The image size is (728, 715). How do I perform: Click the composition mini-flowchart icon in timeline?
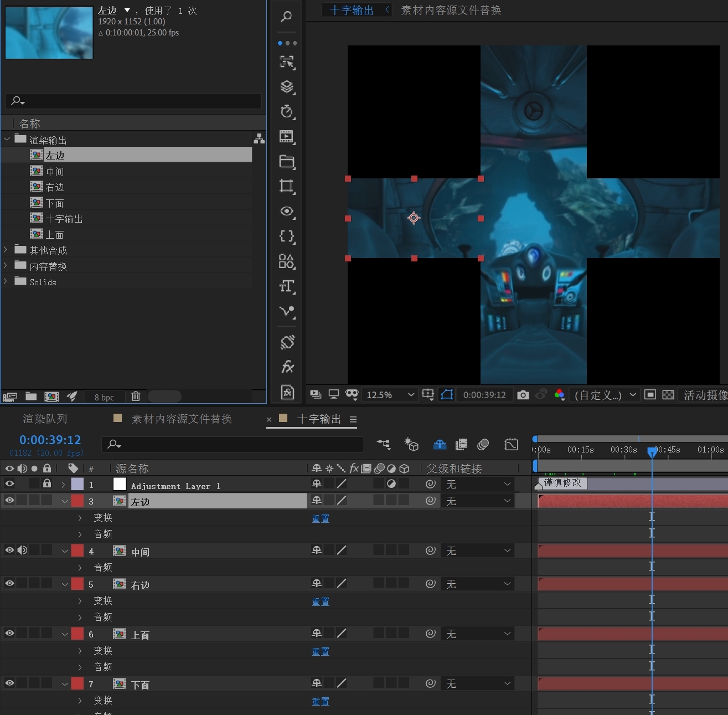[383, 444]
